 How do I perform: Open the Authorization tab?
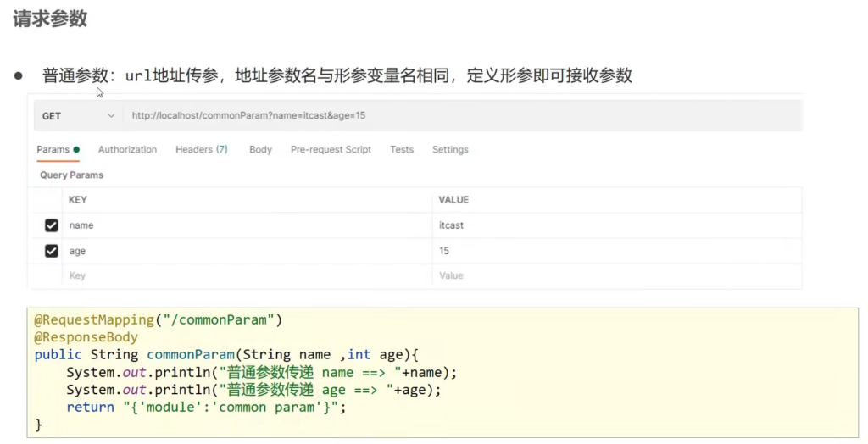(x=127, y=149)
